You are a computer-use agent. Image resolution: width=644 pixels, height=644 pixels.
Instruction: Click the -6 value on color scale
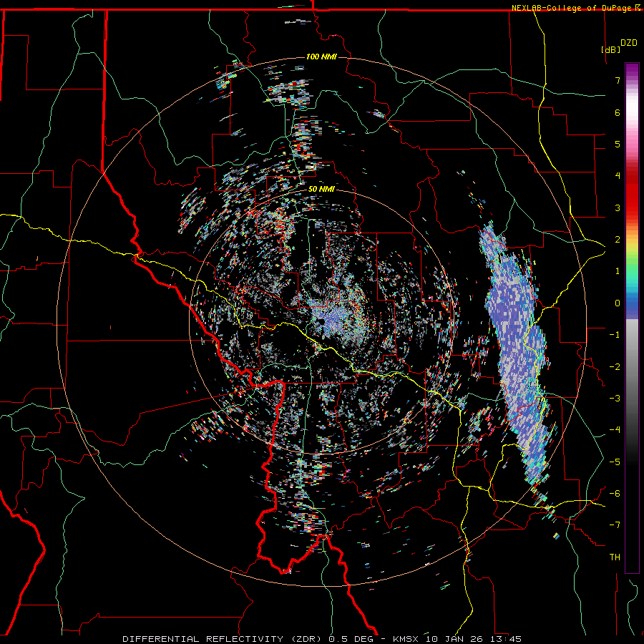coord(615,494)
